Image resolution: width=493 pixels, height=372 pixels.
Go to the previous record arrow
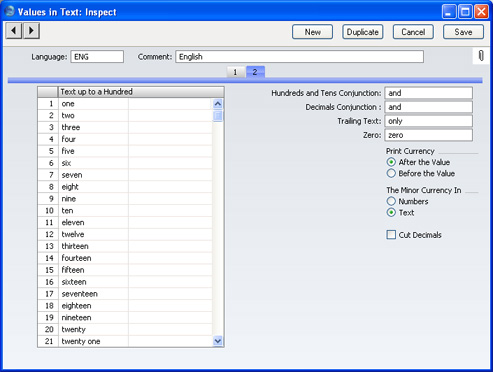[x=14, y=31]
